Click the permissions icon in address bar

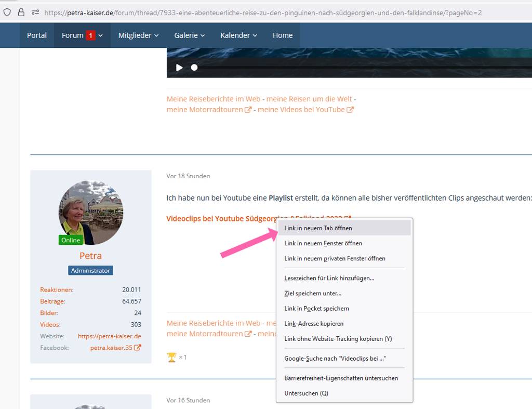point(35,12)
